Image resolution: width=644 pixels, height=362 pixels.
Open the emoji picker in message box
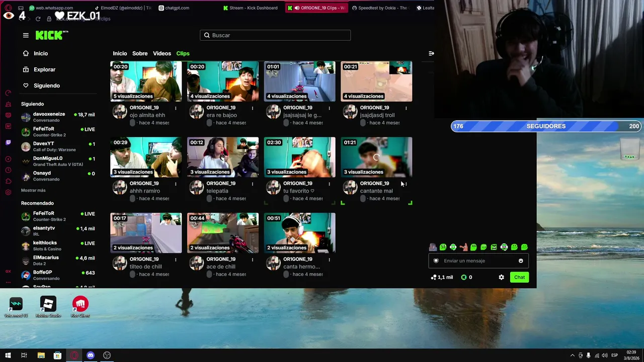coord(521,261)
